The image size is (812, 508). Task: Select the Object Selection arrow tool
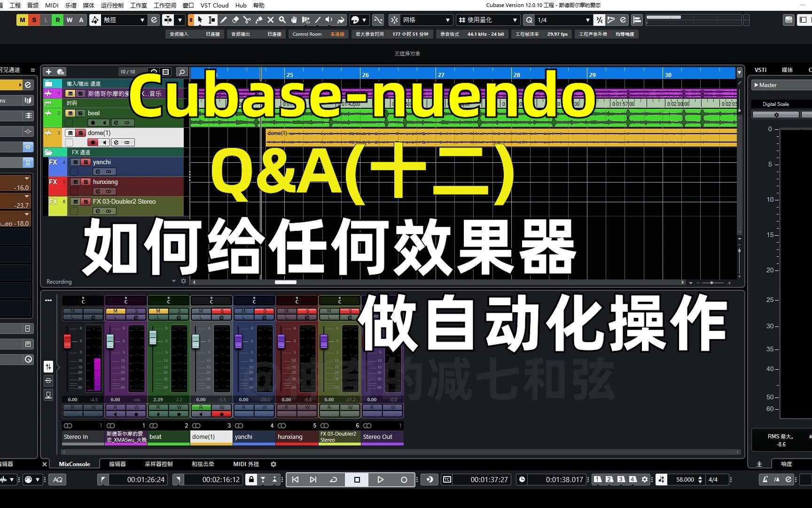coord(200,20)
